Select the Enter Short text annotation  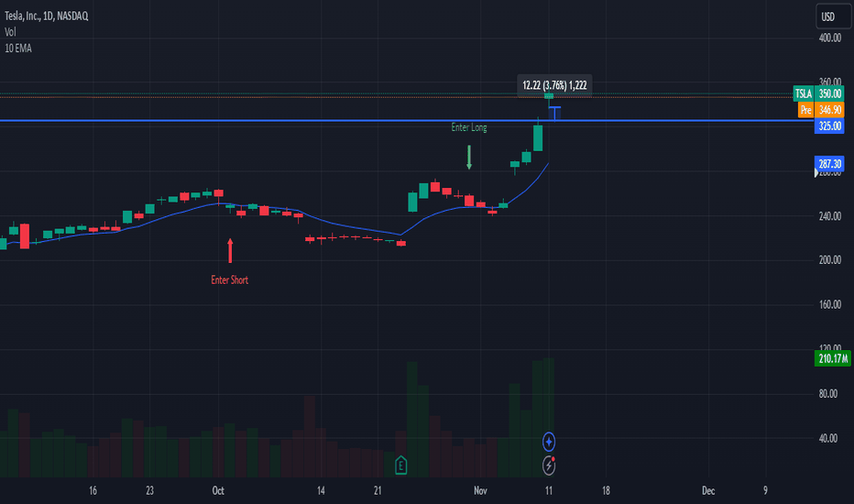click(229, 280)
